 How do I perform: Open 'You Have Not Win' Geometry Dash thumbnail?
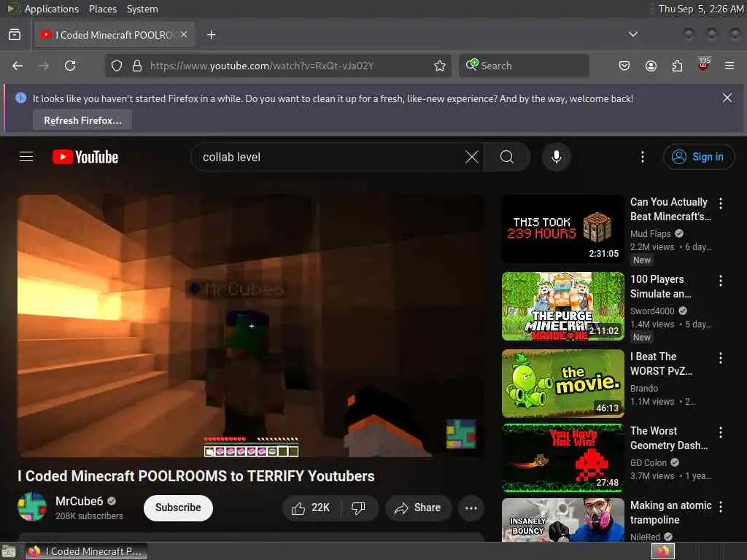tap(562, 458)
